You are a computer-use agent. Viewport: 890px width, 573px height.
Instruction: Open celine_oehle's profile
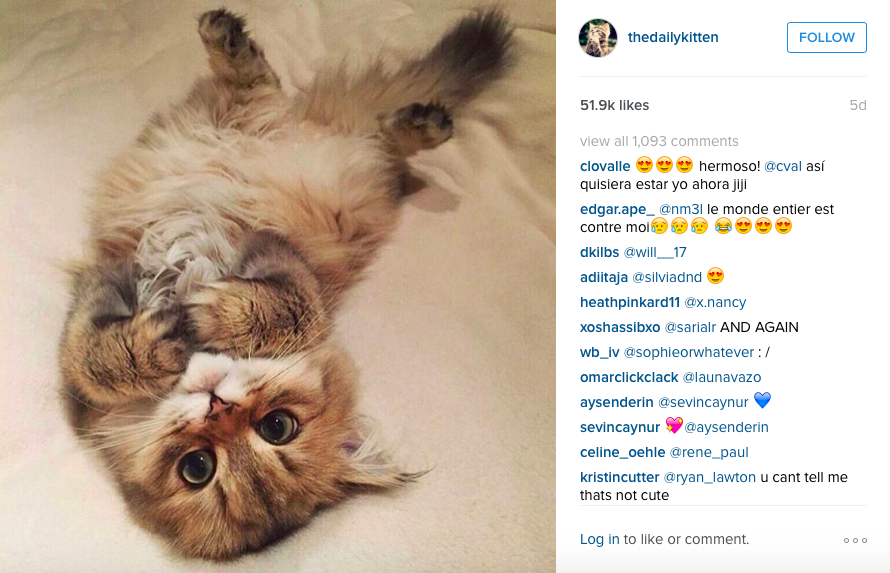[x=622, y=452]
